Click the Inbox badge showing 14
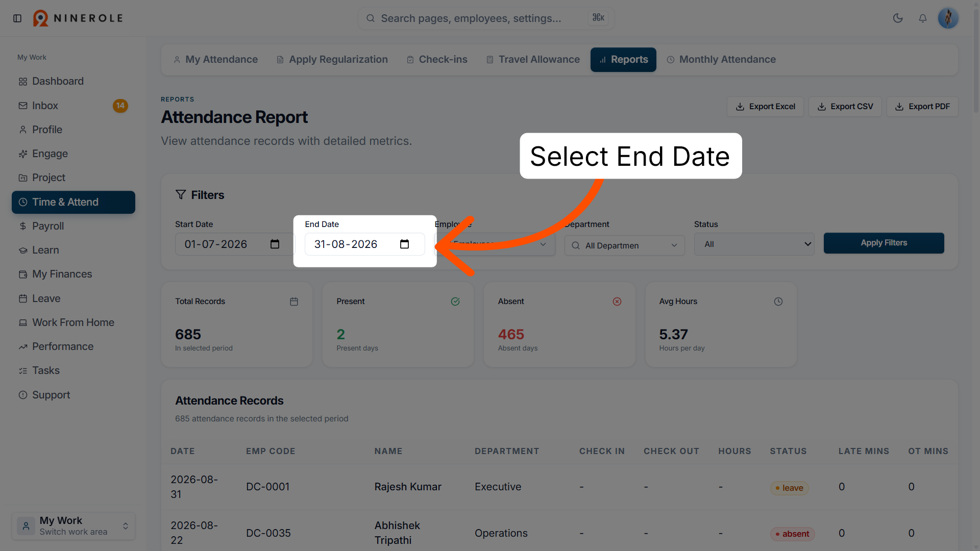The image size is (980, 551). pos(120,106)
